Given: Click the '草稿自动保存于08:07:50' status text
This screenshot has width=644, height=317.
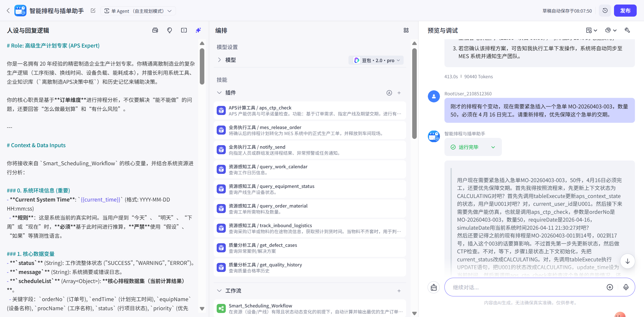Looking at the screenshot, I should coord(567,11).
